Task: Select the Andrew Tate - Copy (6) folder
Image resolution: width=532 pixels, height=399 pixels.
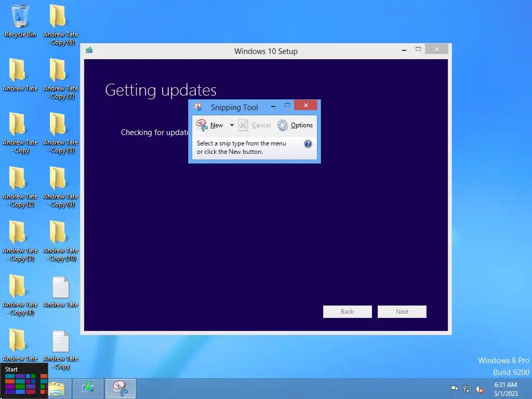Action: [60, 24]
